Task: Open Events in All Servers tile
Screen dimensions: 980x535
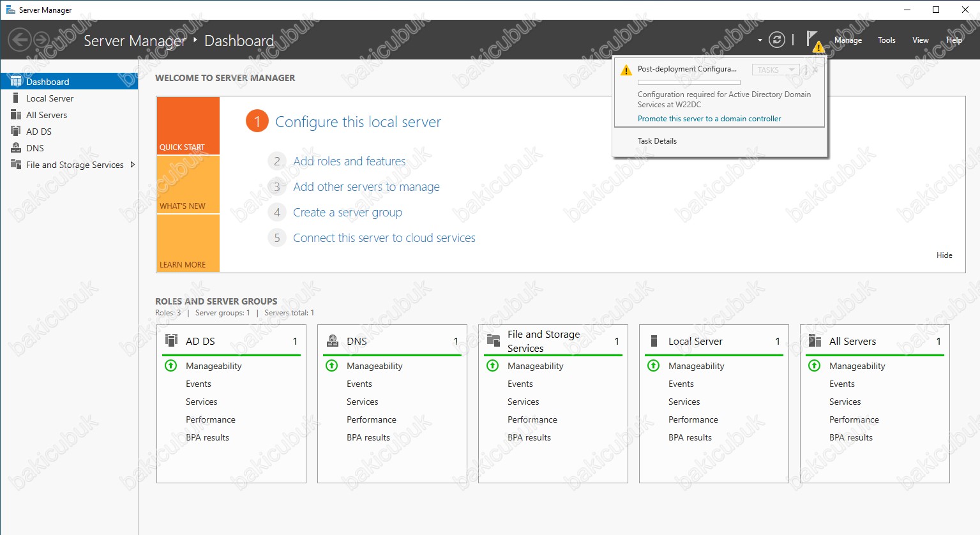Action: [x=842, y=384]
